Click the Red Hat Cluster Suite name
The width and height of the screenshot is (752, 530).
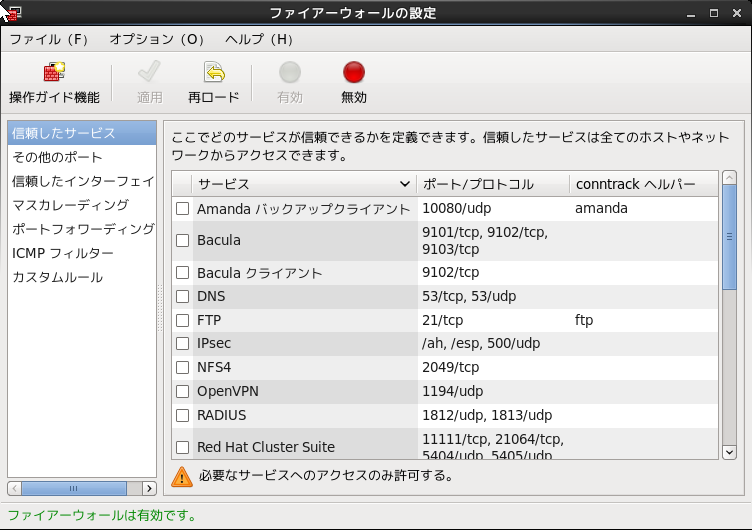pos(266,447)
